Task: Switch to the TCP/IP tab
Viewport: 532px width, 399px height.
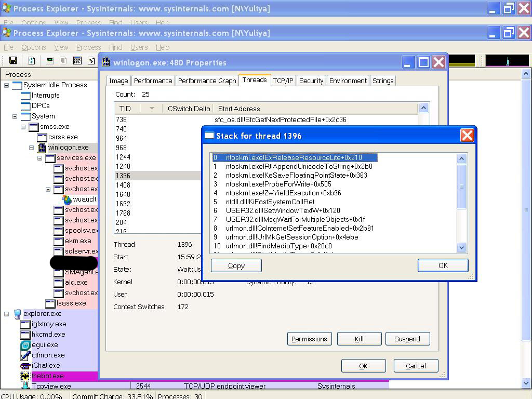Action: [283, 81]
